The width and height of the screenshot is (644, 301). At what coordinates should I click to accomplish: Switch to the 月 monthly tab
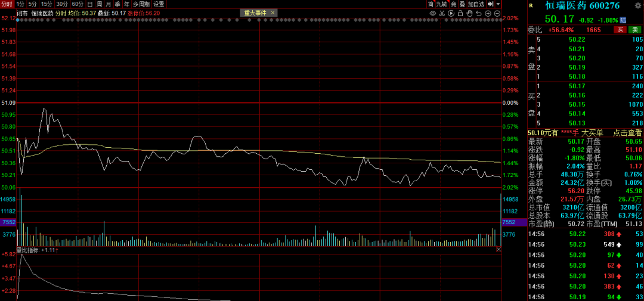pos(108,4)
